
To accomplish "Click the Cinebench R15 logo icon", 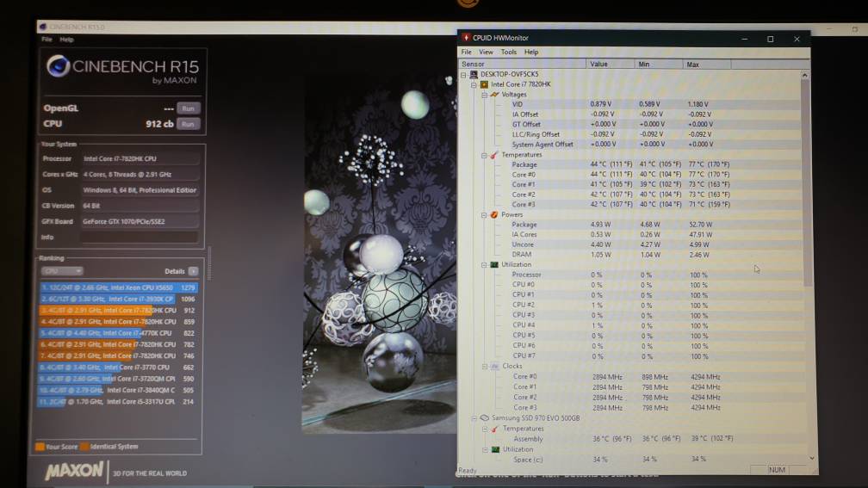I will [x=58, y=66].
